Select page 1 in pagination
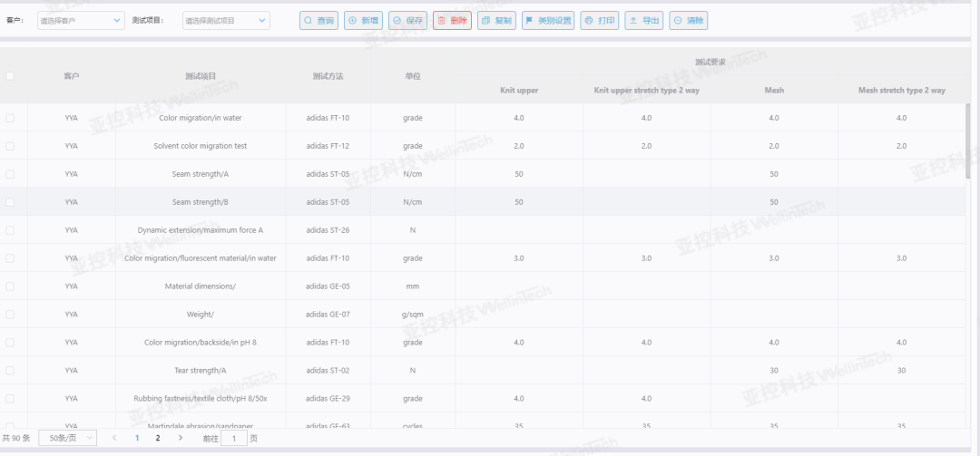Screen dimensions: 980x456 pos(137,438)
